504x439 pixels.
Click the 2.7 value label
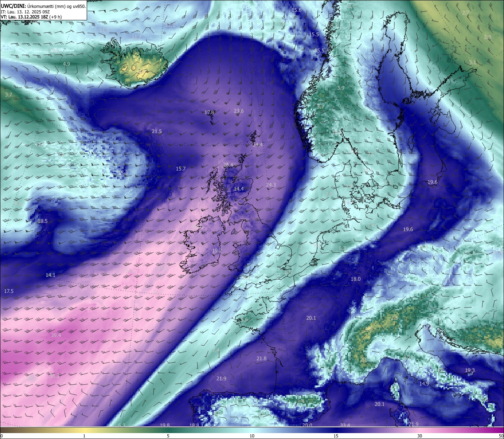pos(466,13)
